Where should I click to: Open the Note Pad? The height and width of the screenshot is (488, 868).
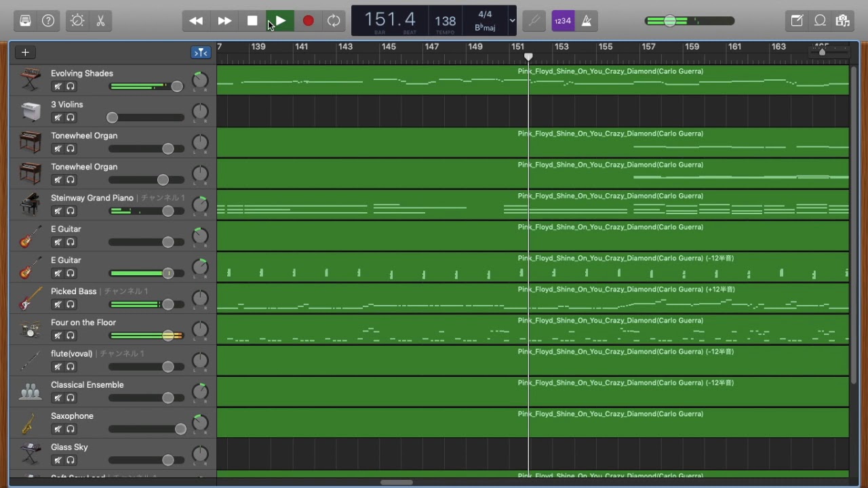[x=797, y=21]
